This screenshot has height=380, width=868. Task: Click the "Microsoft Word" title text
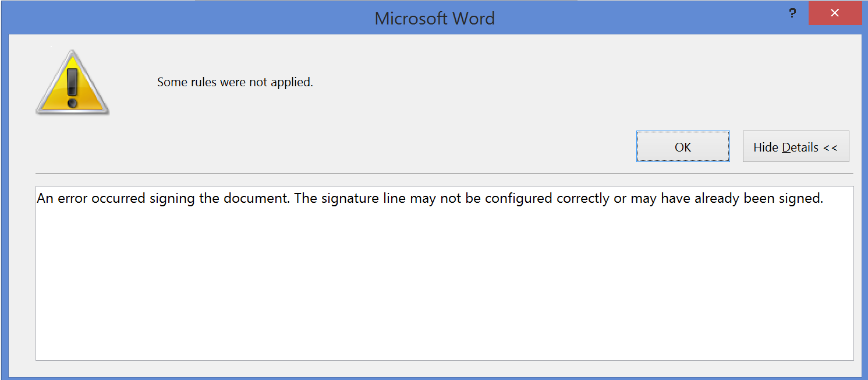(435, 18)
